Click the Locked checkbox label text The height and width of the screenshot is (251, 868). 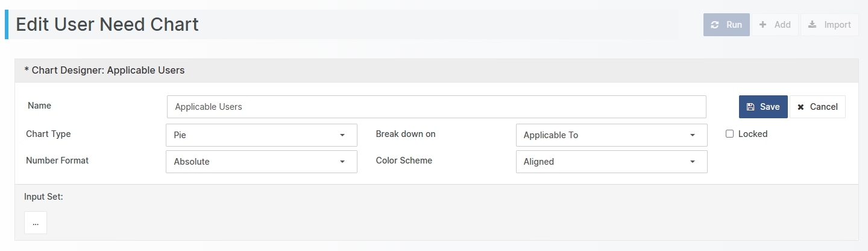[x=752, y=134]
